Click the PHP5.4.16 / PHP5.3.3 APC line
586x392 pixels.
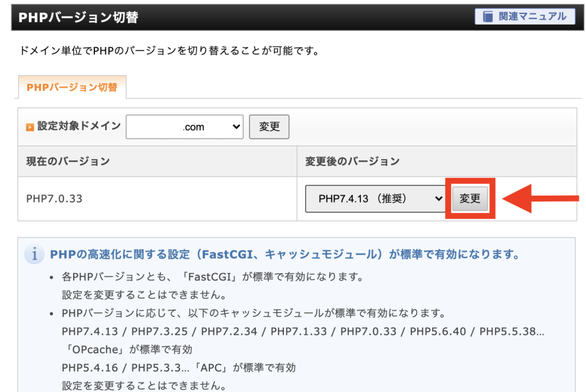coord(179,367)
